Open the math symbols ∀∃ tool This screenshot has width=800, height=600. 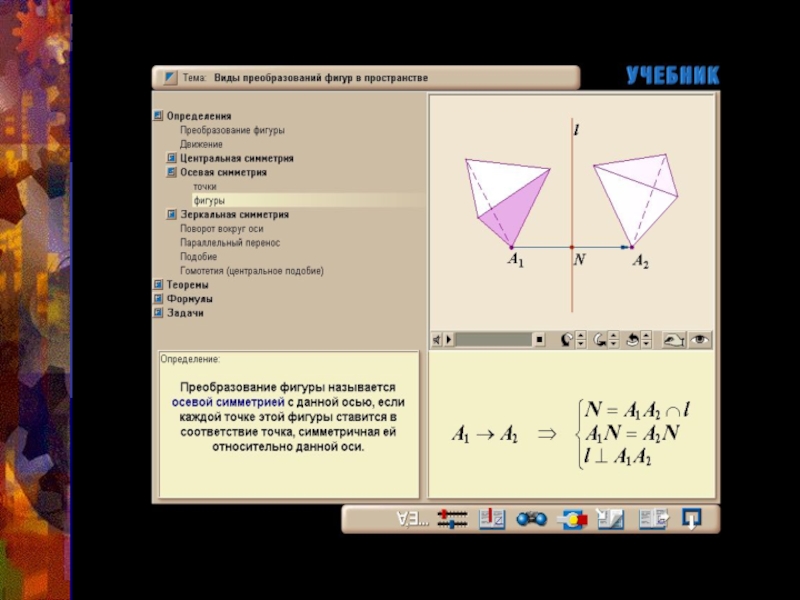pyautogui.click(x=413, y=519)
